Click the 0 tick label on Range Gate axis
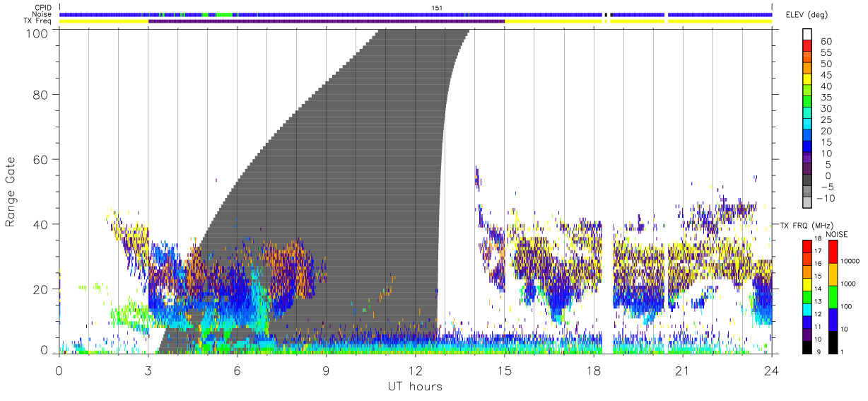This screenshot has width=868, height=401. (44, 349)
